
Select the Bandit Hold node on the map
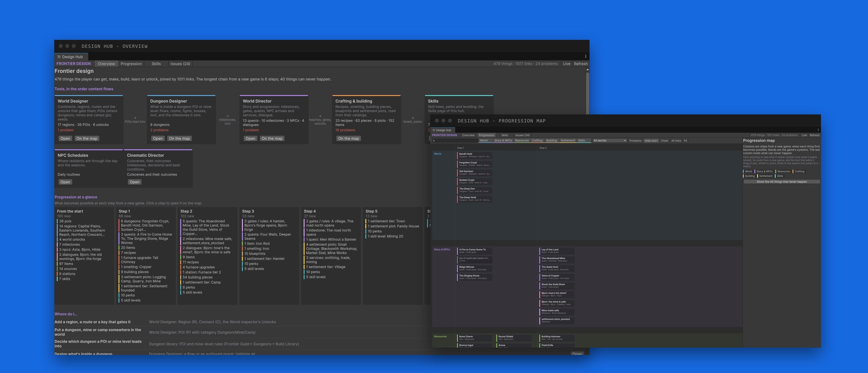(x=475, y=155)
